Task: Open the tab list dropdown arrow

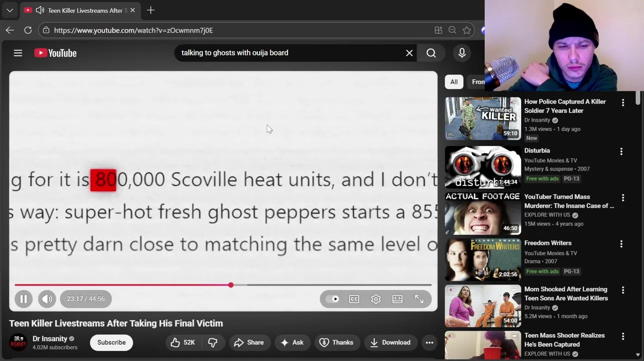Action: (x=10, y=10)
